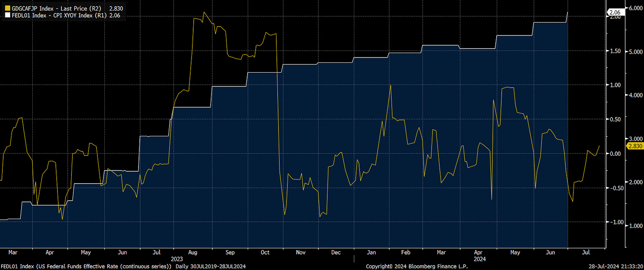
Task: Click the 1.000 tick on the R2 axis
Action: (x=636, y=226)
